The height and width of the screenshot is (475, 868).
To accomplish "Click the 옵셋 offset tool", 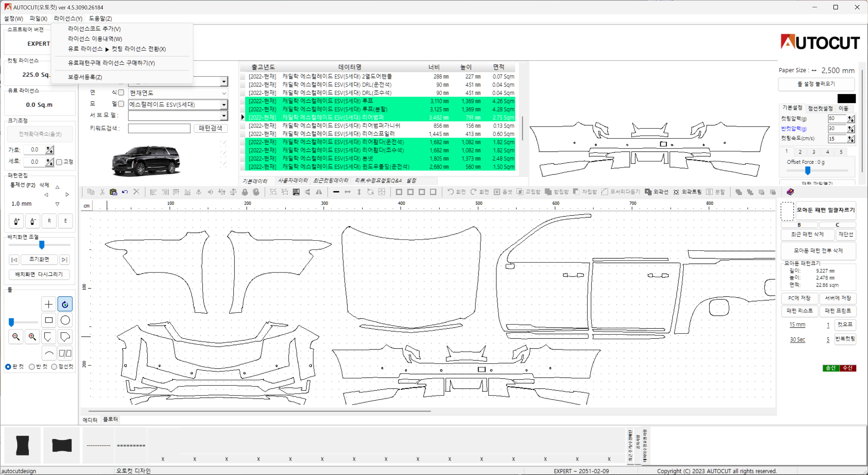I will [x=503, y=192].
